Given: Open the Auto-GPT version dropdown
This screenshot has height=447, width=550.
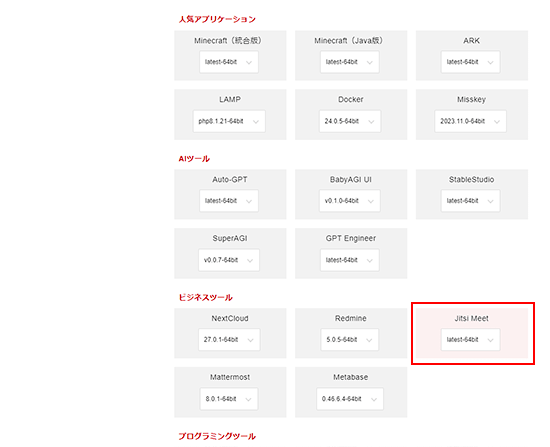Looking at the screenshot, I should point(229,201).
